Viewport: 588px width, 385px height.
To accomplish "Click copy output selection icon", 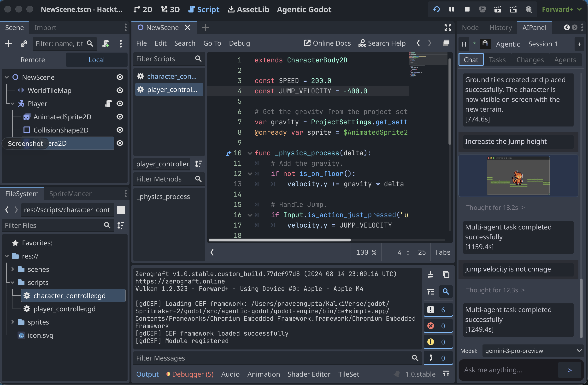I will pos(446,274).
